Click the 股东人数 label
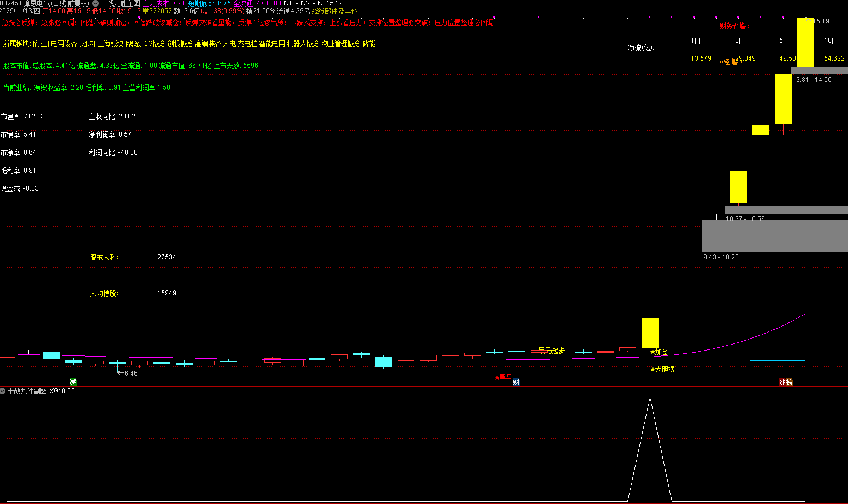The image size is (848, 504). pos(105,257)
